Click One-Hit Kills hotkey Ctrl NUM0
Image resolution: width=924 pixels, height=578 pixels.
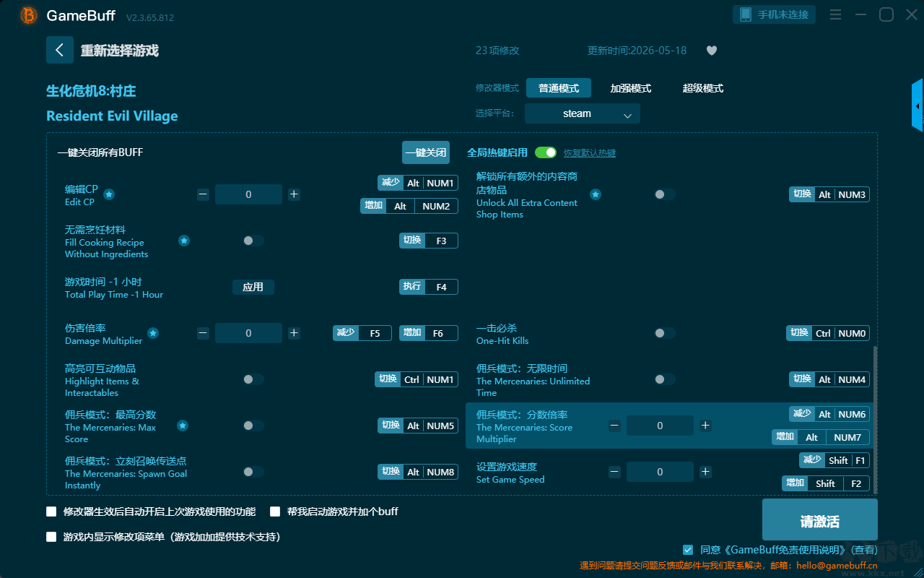828,333
